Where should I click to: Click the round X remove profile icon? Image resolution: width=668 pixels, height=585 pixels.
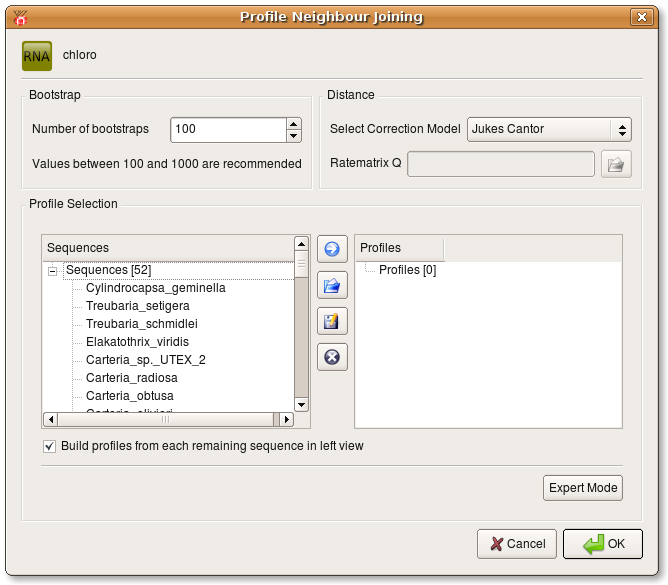(x=332, y=356)
